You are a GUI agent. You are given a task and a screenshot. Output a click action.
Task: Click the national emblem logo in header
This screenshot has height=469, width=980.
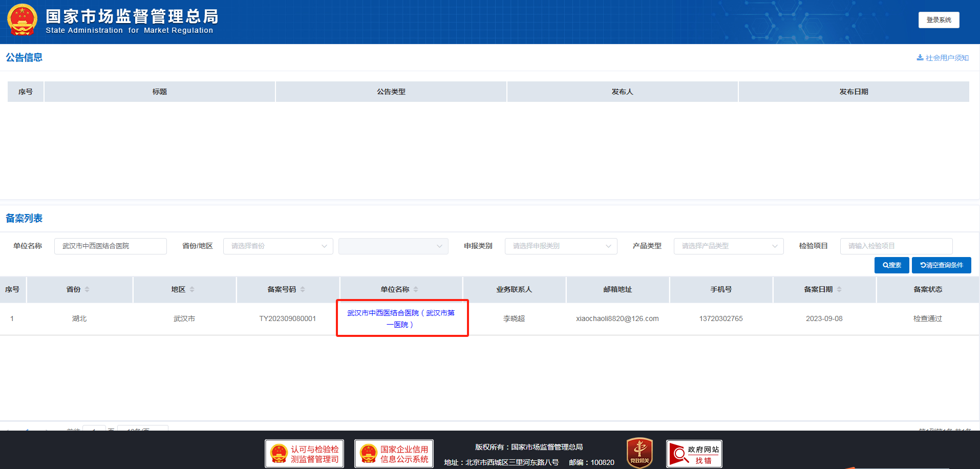(x=22, y=20)
